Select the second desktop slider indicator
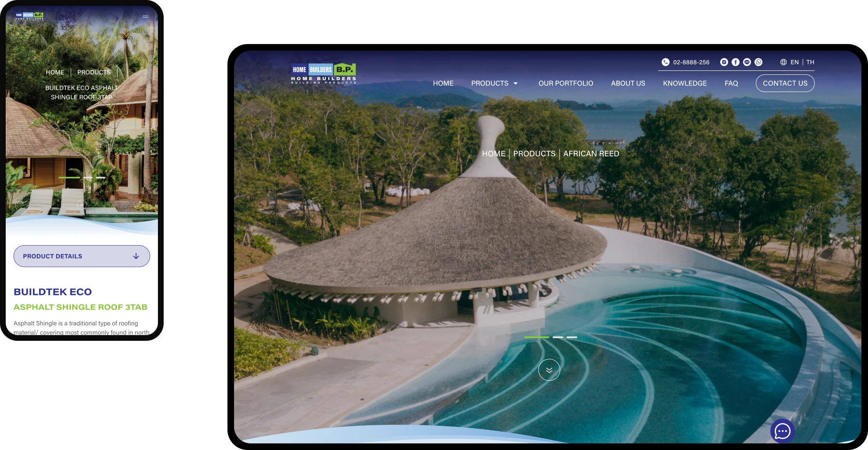The height and width of the screenshot is (450, 868). pos(558,337)
